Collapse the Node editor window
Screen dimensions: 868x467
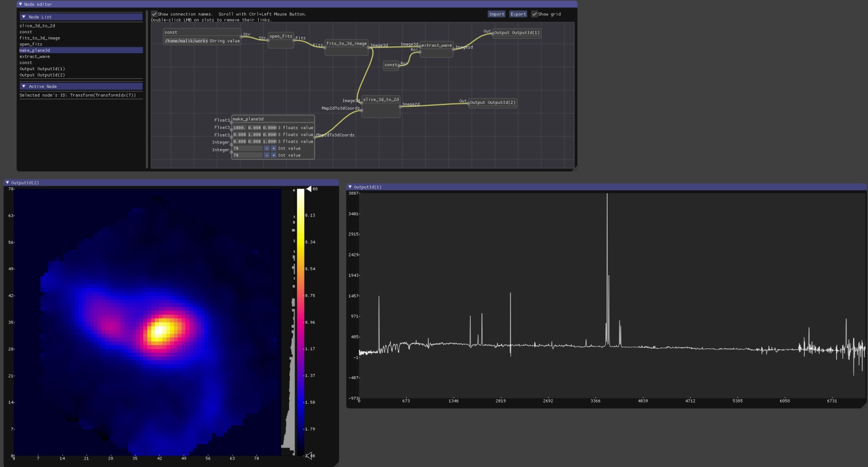coord(21,4)
